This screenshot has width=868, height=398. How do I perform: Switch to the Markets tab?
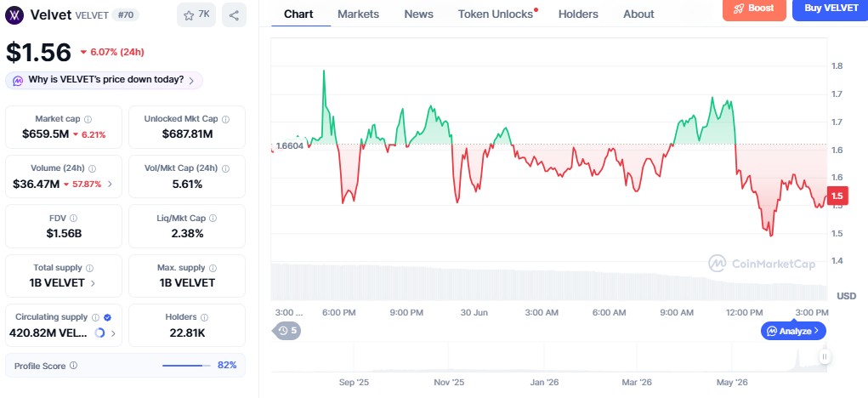click(x=358, y=14)
